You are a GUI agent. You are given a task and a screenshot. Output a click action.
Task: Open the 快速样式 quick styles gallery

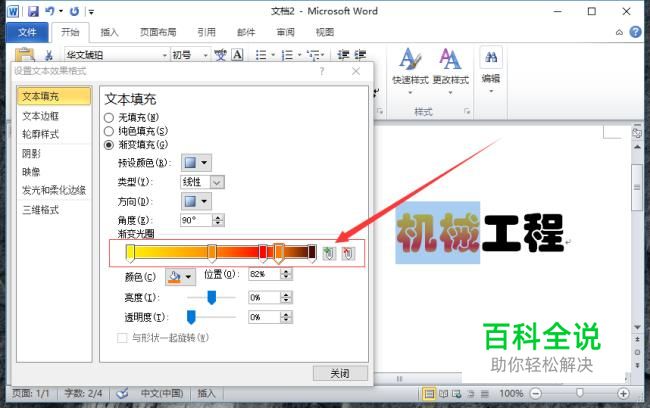[410, 70]
